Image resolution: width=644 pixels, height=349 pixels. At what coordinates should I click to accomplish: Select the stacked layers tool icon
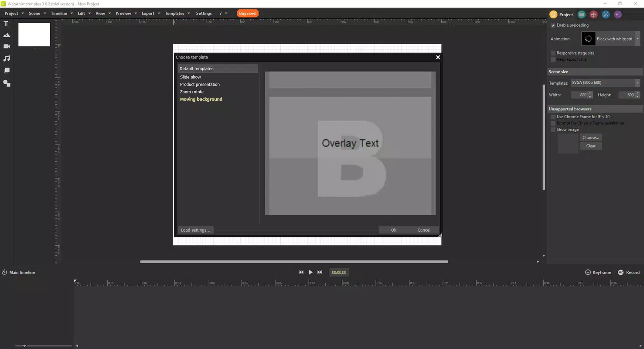point(7,70)
